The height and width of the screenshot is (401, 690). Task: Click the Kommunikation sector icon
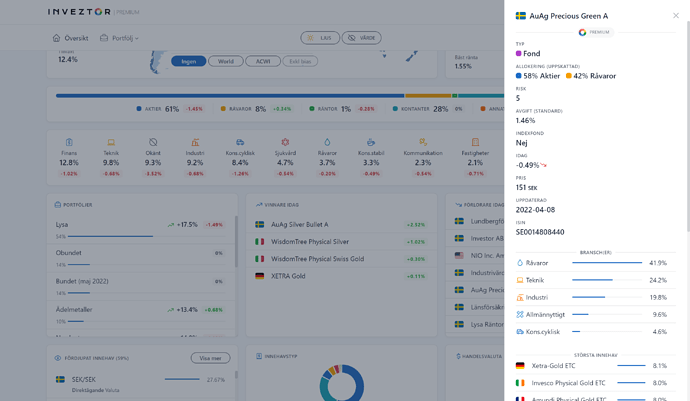tap(423, 142)
